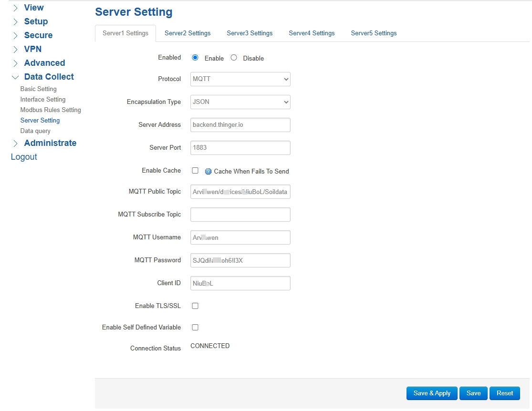Check Enable Self Defined Variable
532x411 pixels.
[x=195, y=327]
